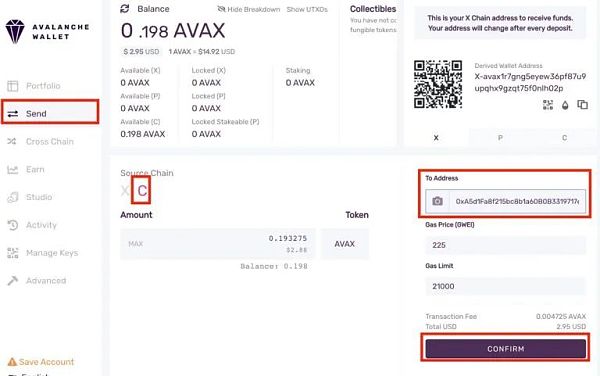
Task: Click the CONFIRM button
Action: [x=505, y=349]
